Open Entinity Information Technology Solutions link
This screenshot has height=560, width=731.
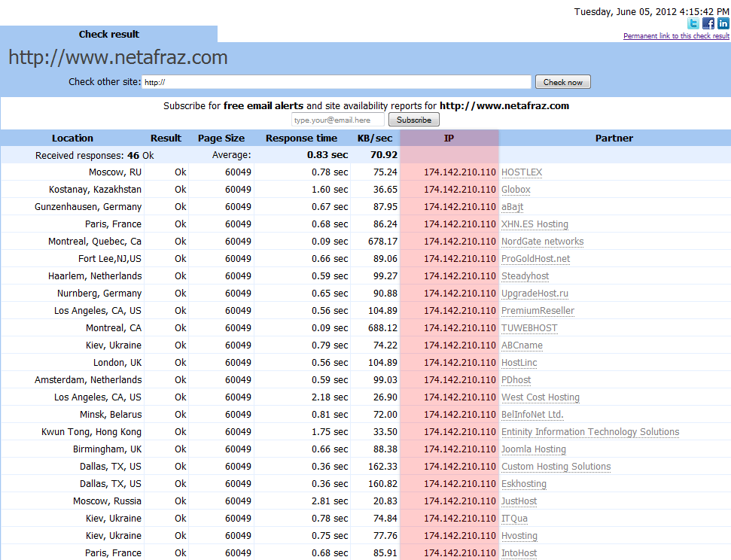pos(590,432)
